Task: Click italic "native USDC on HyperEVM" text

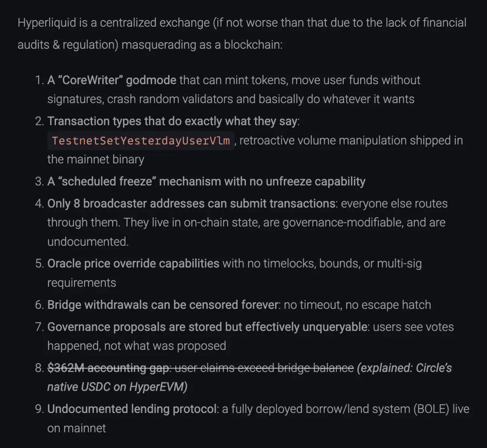Action: coord(117,387)
